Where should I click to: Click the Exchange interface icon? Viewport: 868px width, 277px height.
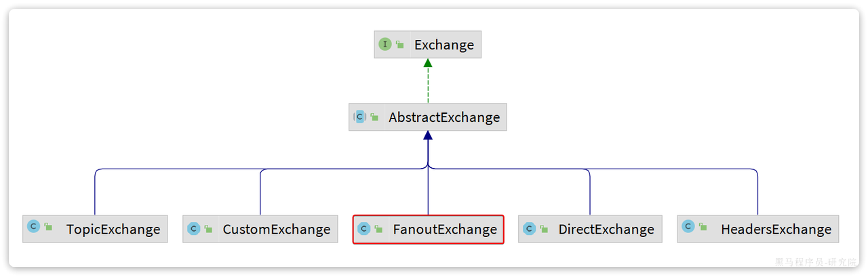[x=385, y=44]
